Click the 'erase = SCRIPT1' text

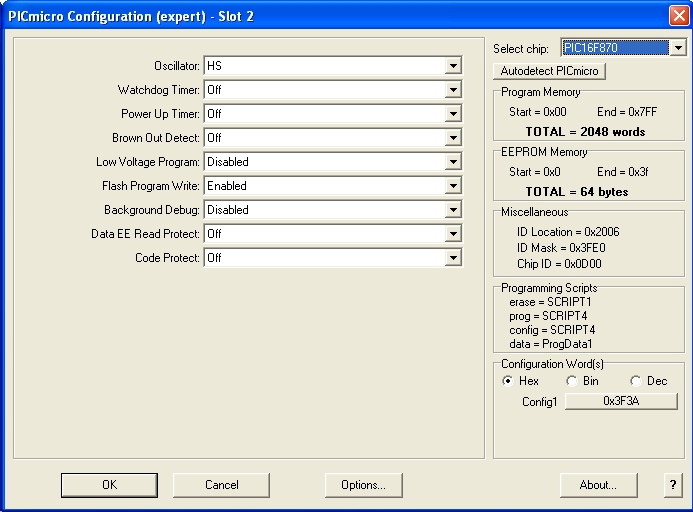pos(550,302)
